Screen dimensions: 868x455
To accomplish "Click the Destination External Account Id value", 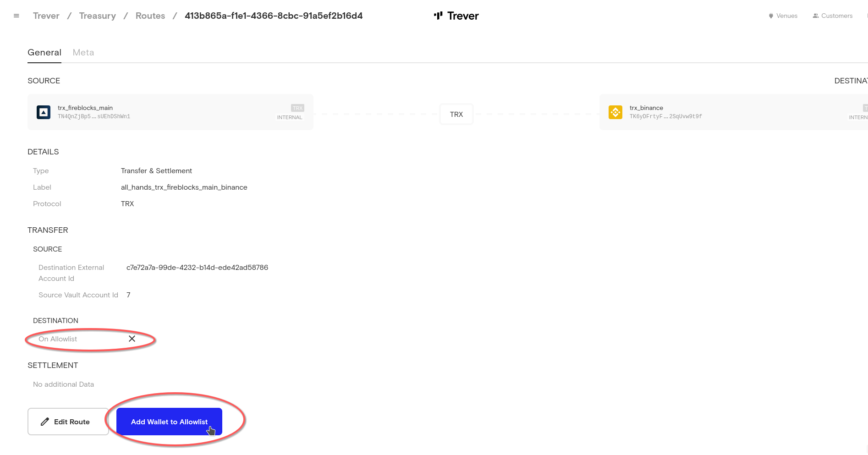I will pos(197,268).
